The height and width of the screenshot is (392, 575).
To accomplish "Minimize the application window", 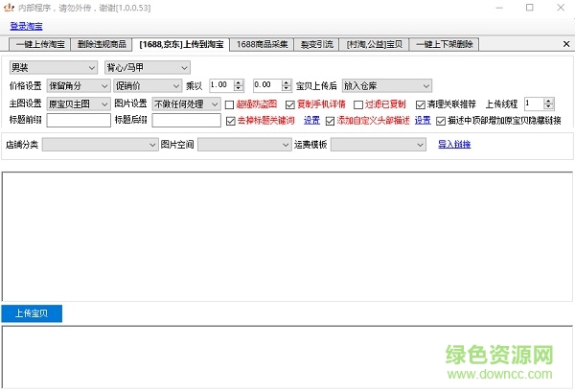I will (499, 8).
